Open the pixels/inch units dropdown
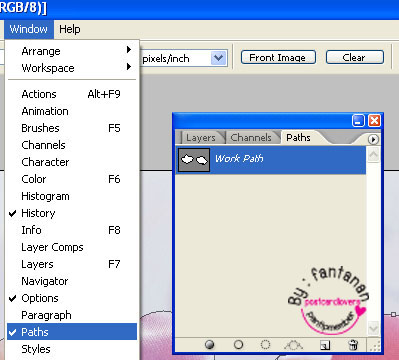This screenshot has height=360, width=399. point(218,58)
